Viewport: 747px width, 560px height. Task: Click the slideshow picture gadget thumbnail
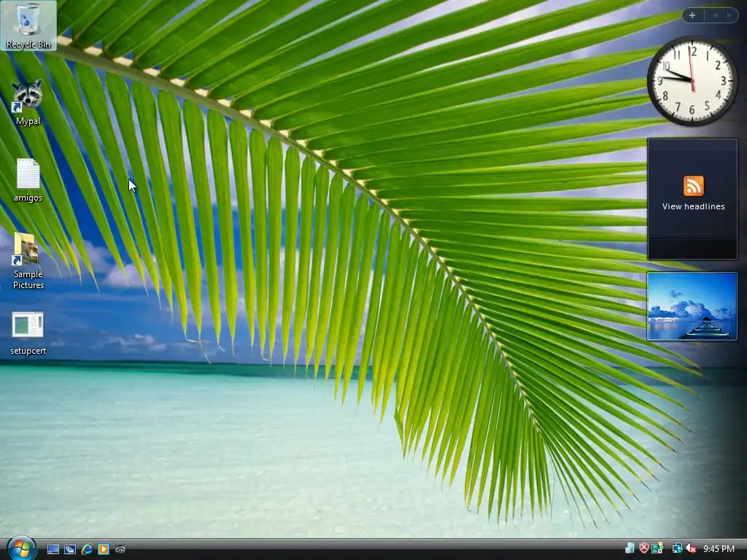point(692,306)
